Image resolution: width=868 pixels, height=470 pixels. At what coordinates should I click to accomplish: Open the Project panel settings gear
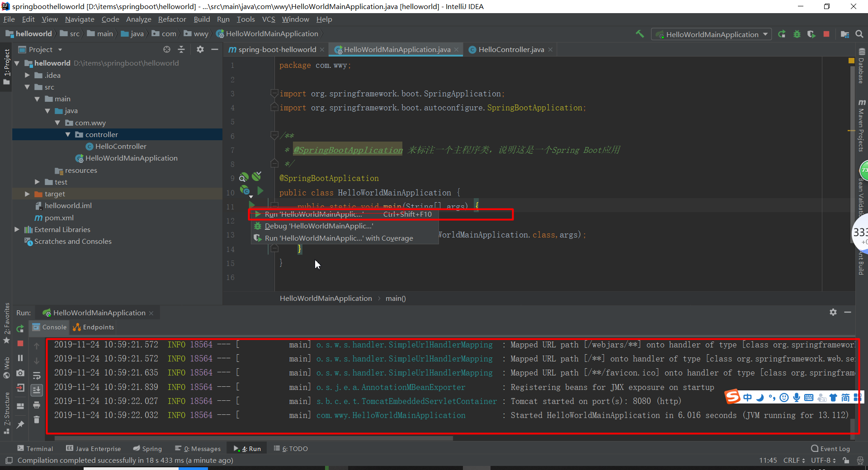tap(200, 49)
